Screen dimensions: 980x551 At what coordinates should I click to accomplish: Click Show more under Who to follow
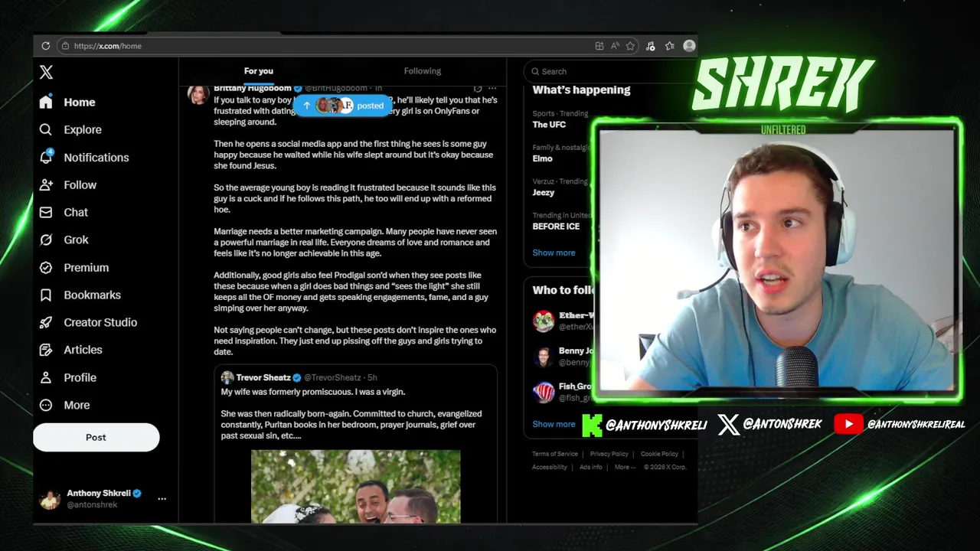tap(554, 424)
